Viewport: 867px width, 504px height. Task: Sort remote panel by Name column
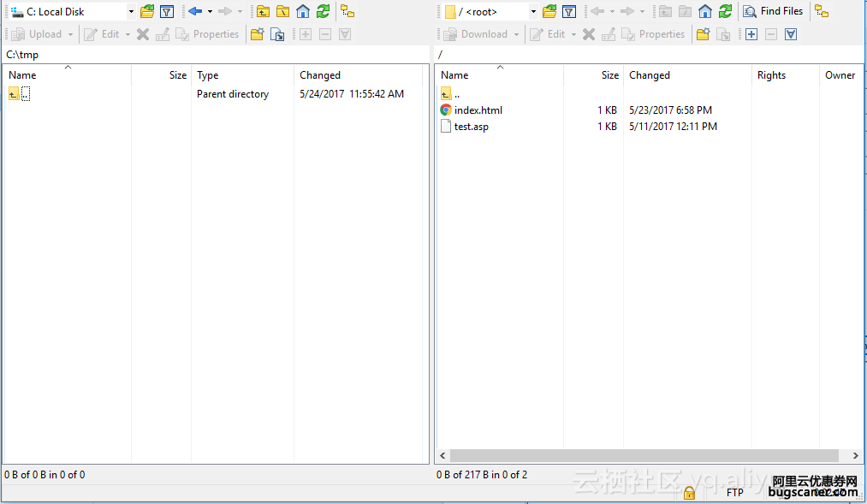[499, 75]
